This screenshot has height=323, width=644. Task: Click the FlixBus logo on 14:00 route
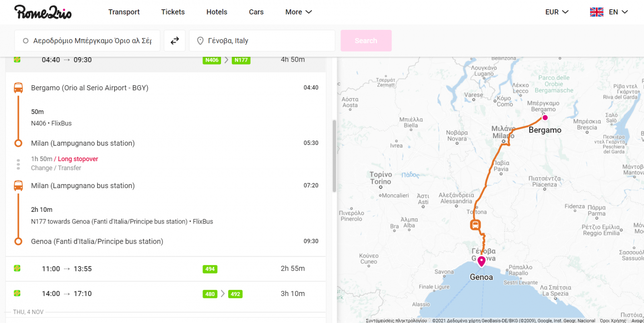click(17, 294)
